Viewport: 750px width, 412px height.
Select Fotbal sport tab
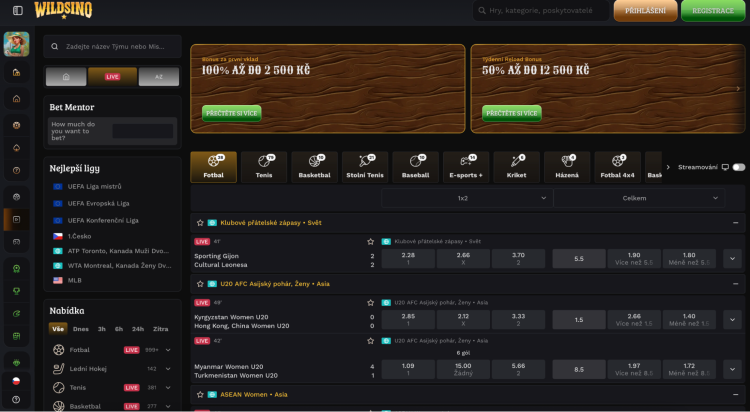213,167
